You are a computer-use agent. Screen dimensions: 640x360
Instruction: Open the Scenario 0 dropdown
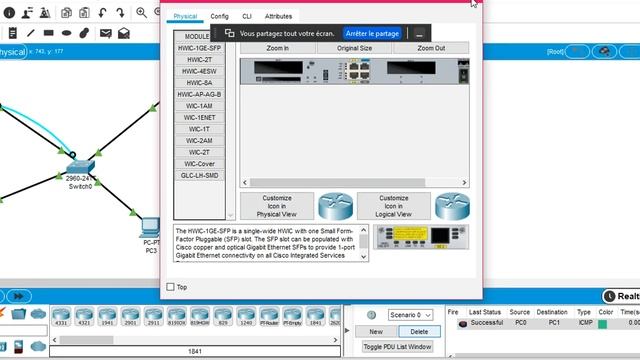point(410,315)
